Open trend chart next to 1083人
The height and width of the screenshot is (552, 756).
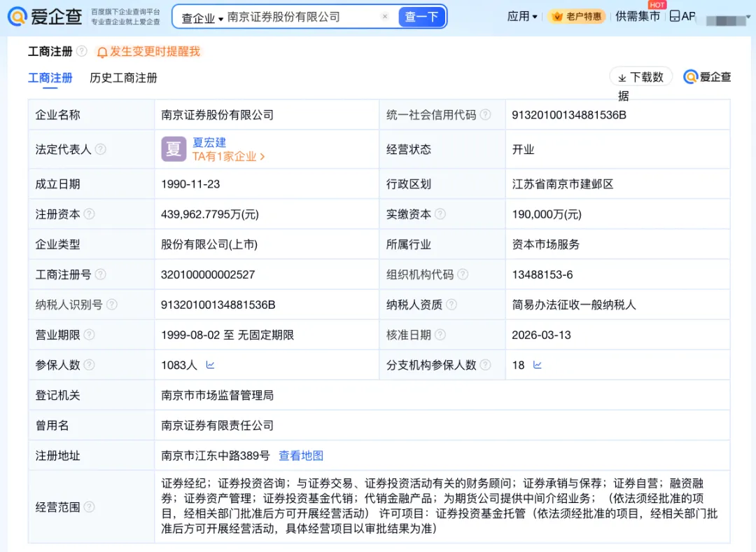pos(210,365)
